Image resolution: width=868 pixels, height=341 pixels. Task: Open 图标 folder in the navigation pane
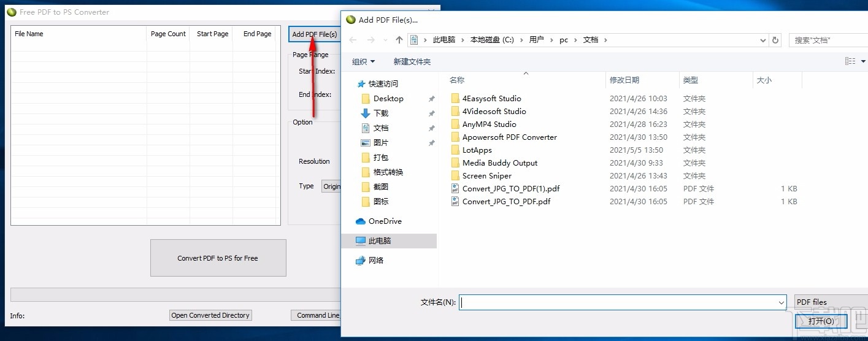[380, 201]
